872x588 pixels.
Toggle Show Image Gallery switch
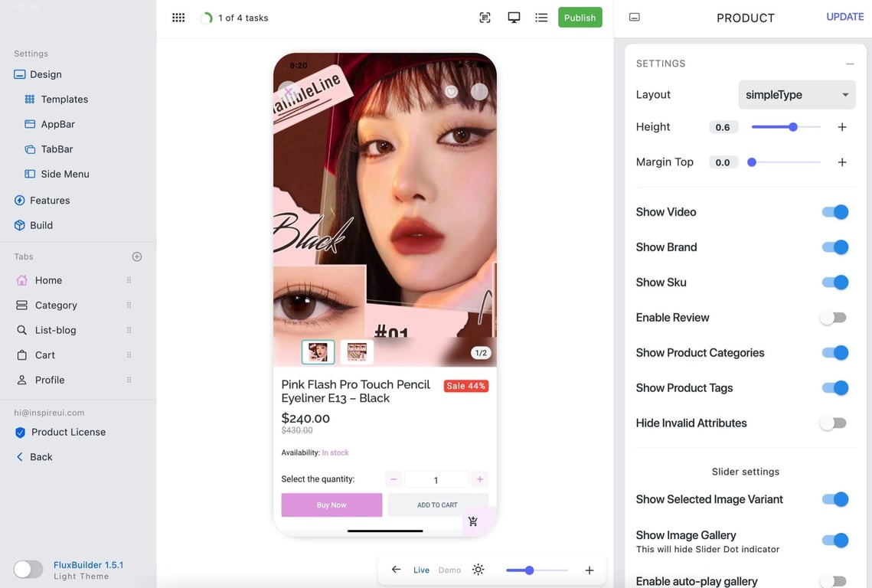pyautogui.click(x=835, y=541)
